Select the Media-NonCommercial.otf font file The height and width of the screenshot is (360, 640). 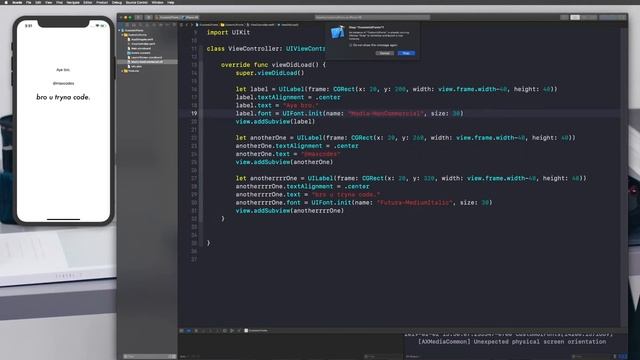[147, 62]
